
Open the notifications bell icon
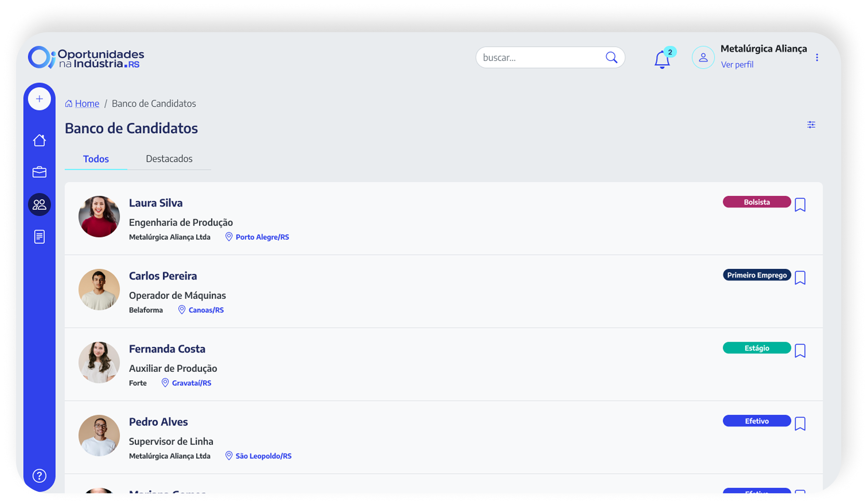(x=662, y=59)
